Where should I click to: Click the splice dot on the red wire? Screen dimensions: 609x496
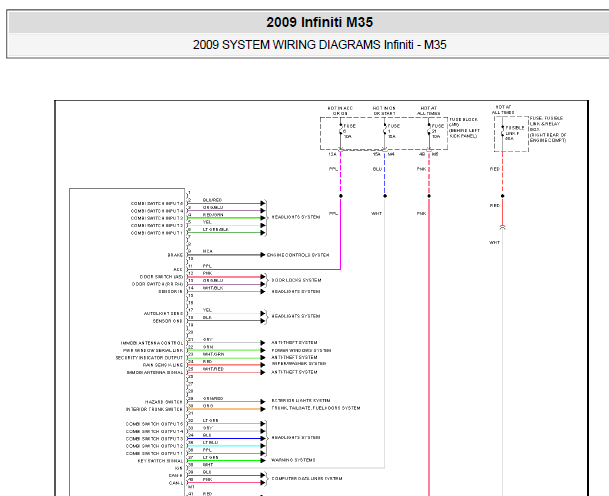point(503,196)
